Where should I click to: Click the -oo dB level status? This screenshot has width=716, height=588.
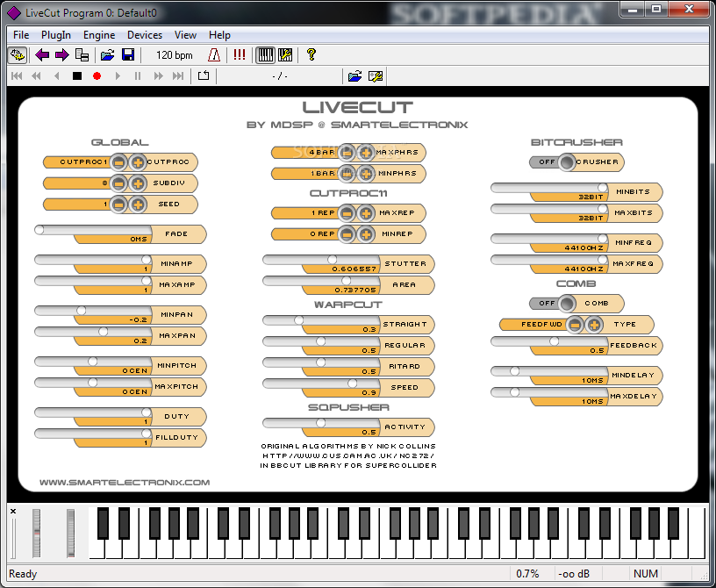pos(574,574)
